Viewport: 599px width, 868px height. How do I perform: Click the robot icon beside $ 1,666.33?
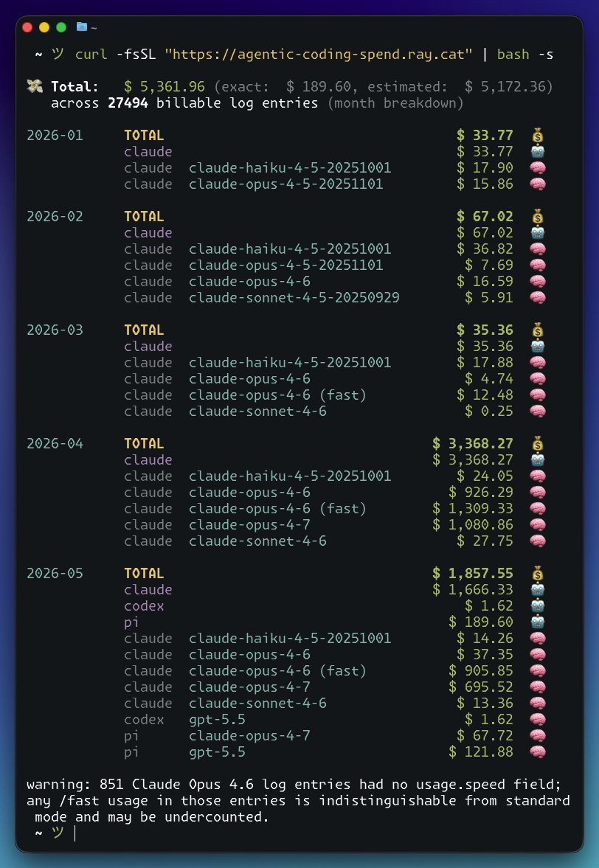click(x=538, y=589)
